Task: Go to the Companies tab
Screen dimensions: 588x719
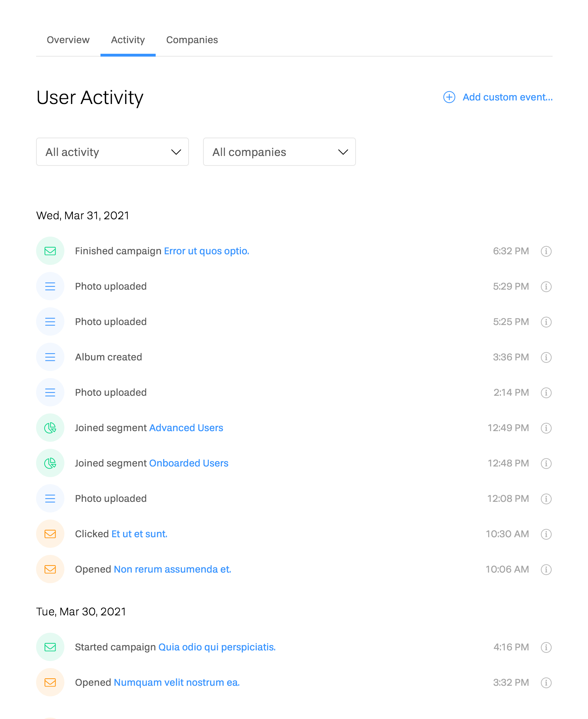Action: [192, 40]
